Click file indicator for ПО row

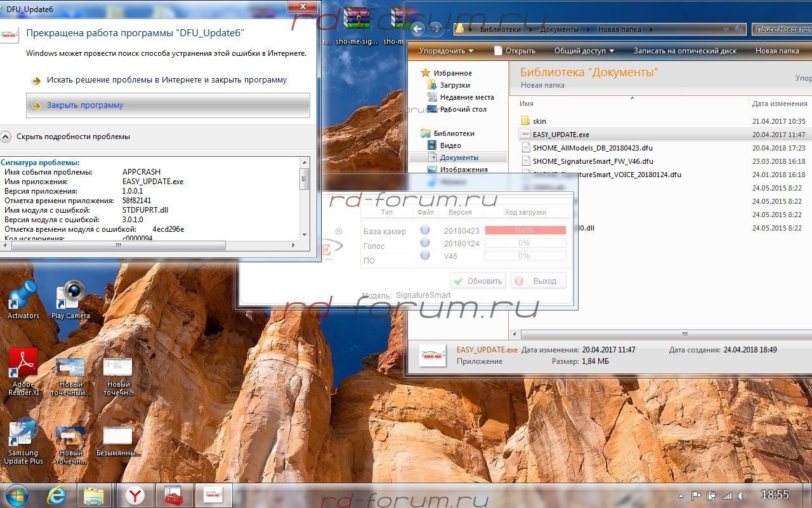click(424, 255)
